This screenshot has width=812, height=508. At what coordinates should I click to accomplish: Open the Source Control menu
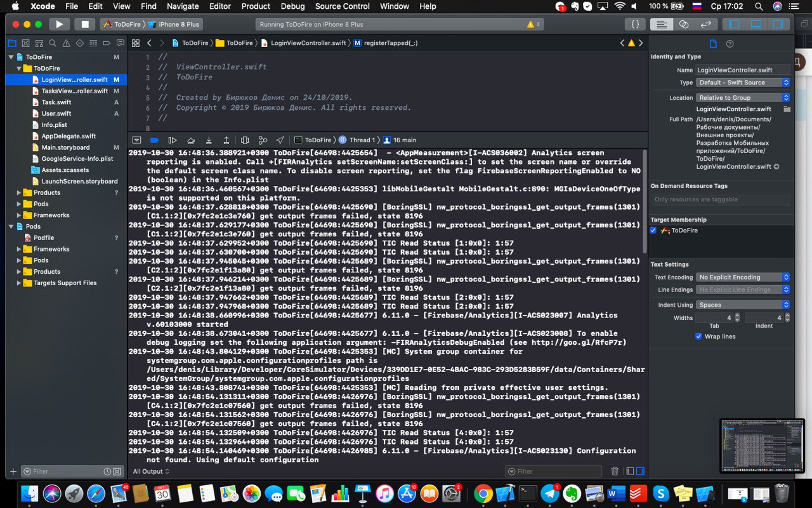(x=342, y=6)
